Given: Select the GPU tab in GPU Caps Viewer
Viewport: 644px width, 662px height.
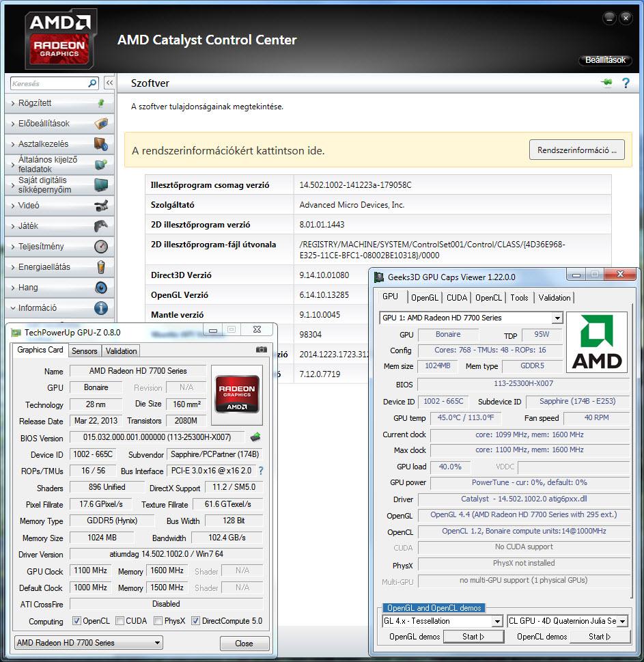Looking at the screenshot, I should coord(391,296).
